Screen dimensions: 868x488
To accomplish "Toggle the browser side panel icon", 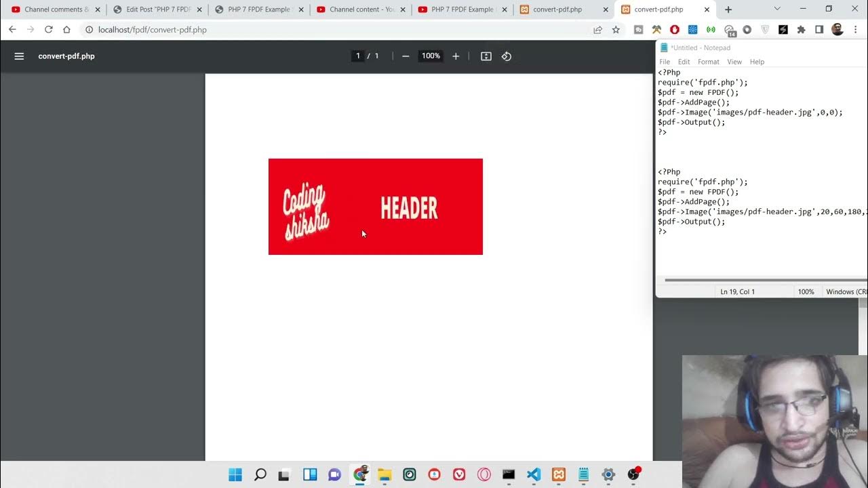I will (819, 30).
